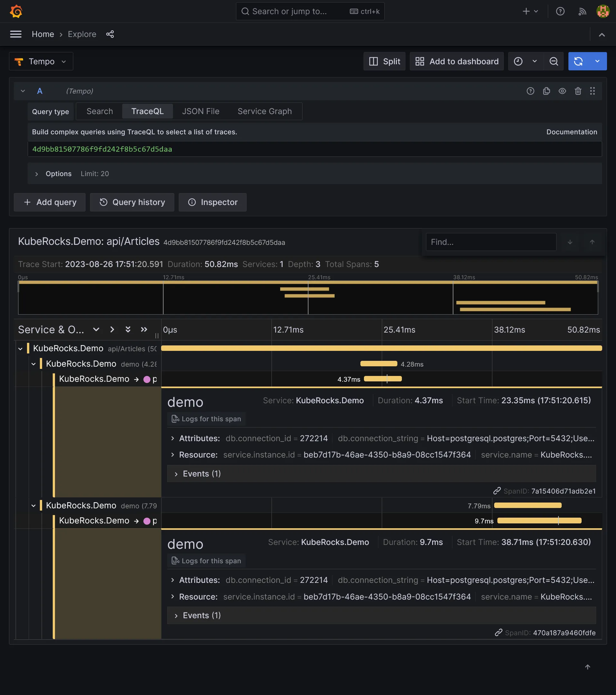Click the Grafana logo icon
The image size is (616, 695).
[x=16, y=11]
